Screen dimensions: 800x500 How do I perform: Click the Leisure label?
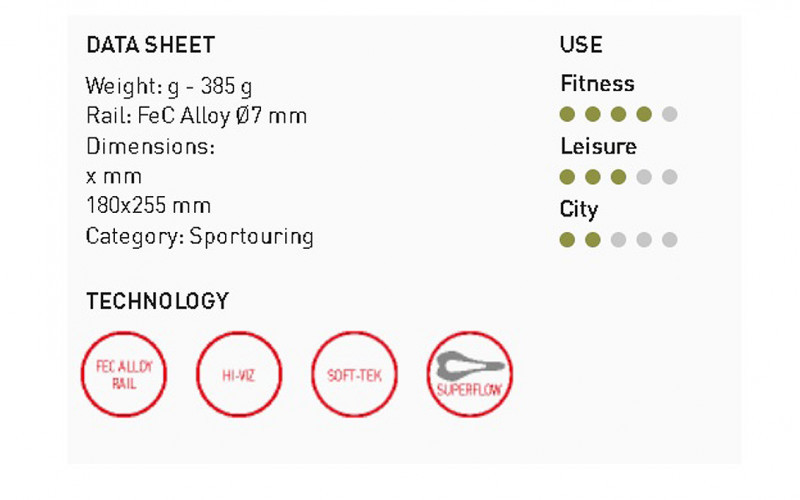point(598,147)
